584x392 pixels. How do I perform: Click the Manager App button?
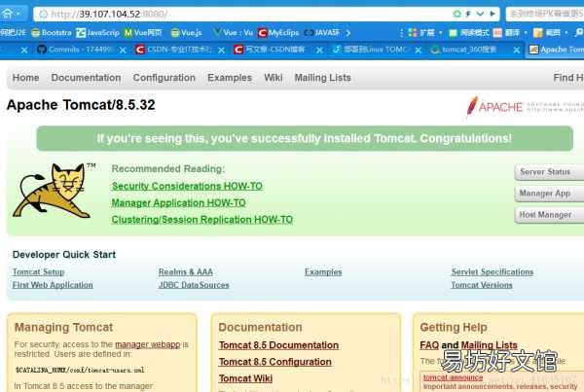click(549, 194)
